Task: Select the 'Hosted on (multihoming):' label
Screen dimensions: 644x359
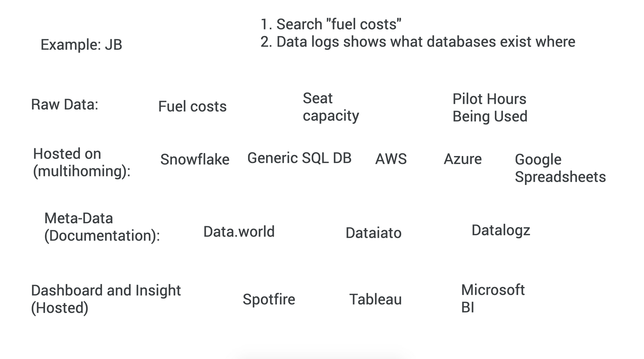Action: tap(82, 162)
